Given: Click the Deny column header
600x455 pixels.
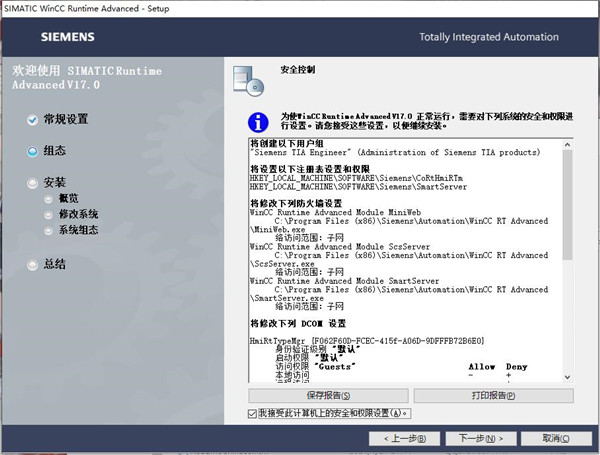Looking at the screenshot, I should [517, 367].
